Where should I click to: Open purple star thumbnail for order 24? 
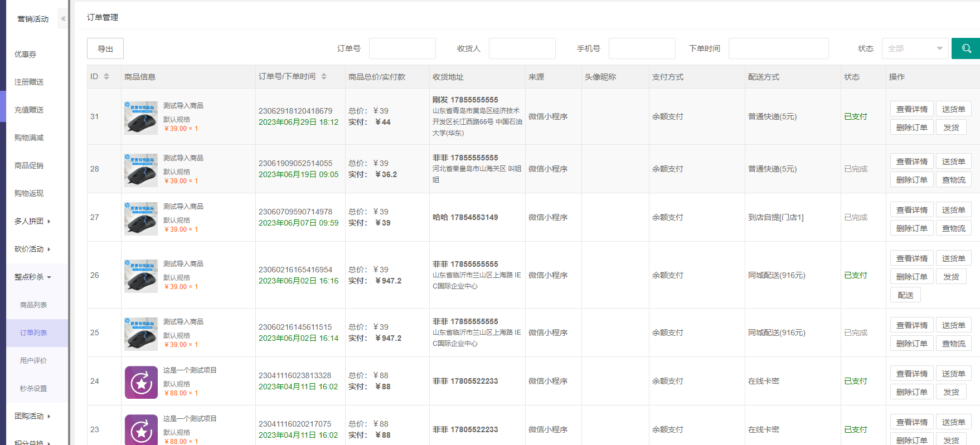(x=141, y=382)
